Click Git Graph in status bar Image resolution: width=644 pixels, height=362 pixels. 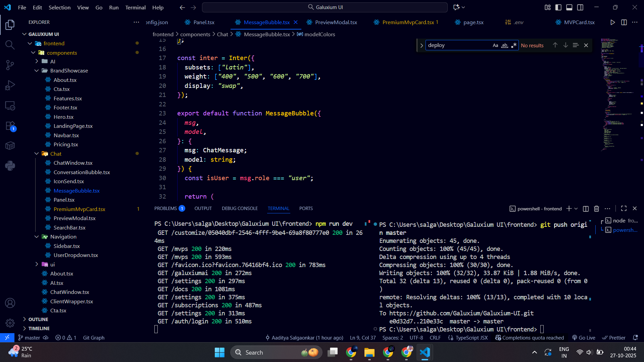click(94, 338)
